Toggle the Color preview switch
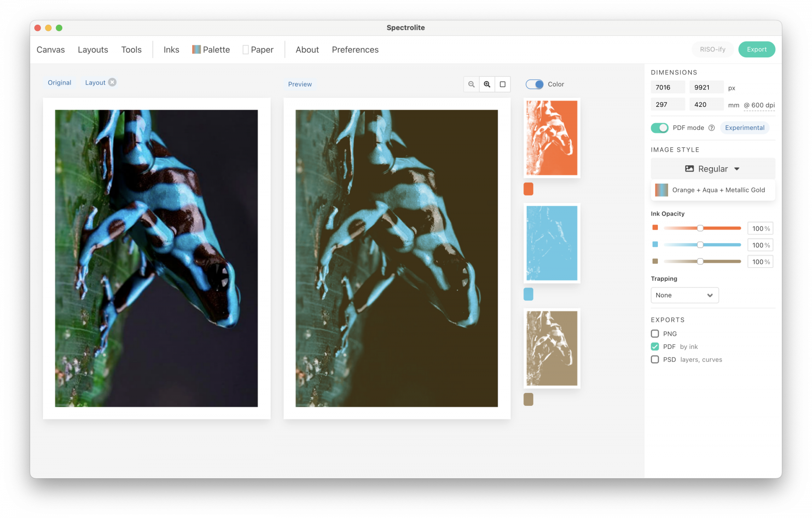Image resolution: width=812 pixels, height=518 pixels. click(535, 84)
